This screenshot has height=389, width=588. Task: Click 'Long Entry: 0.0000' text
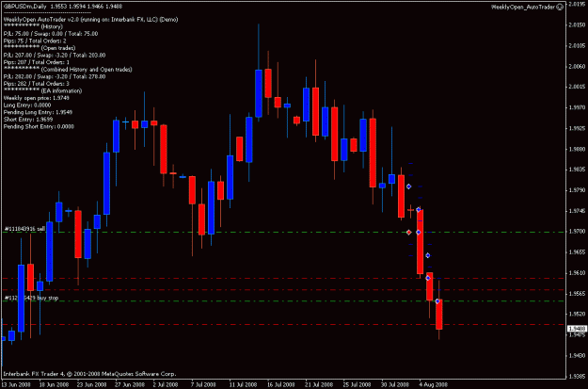(x=27, y=105)
